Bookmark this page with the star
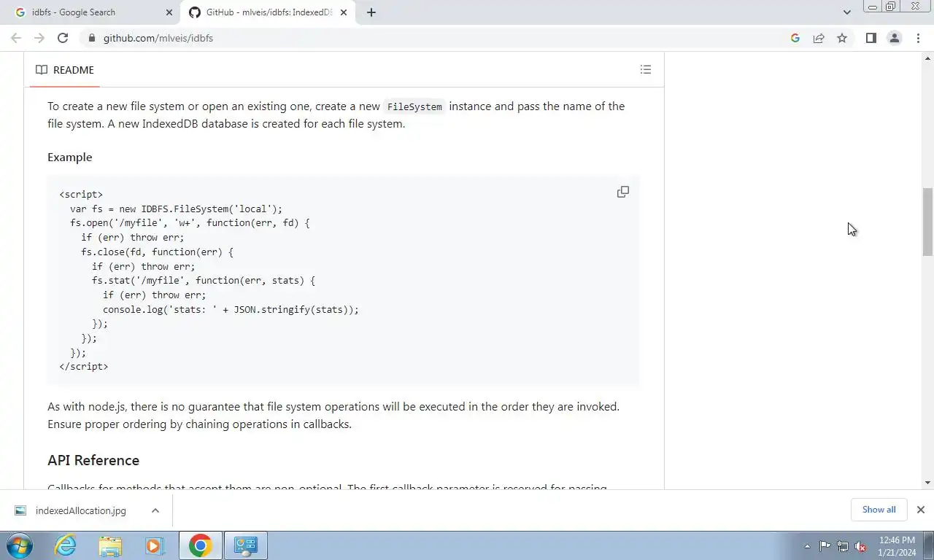The width and height of the screenshot is (934, 560). pyautogui.click(x=842, y=38)
